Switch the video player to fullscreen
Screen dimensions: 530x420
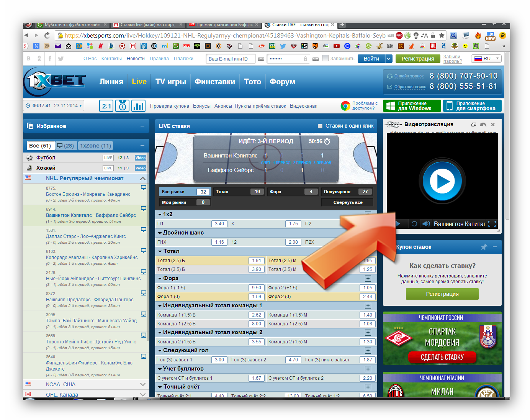pos(492,224)
